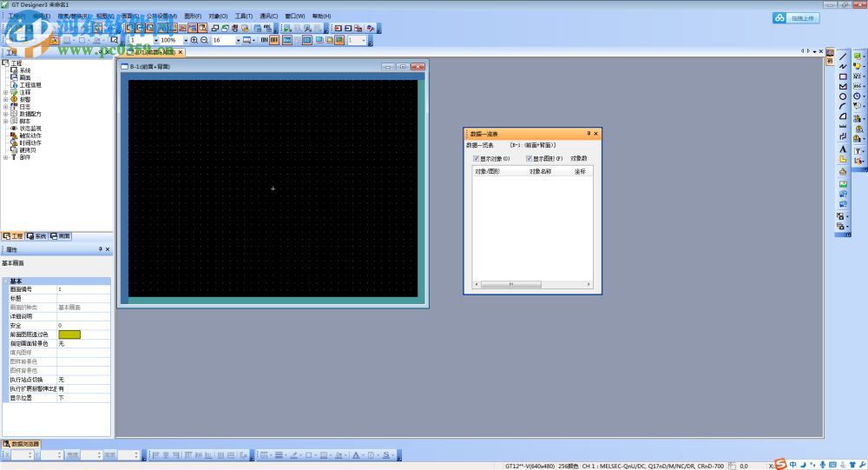Screen dimensions: 868x470
Task: Expand the 注释 tree node
Action: (x=5, y=93)
